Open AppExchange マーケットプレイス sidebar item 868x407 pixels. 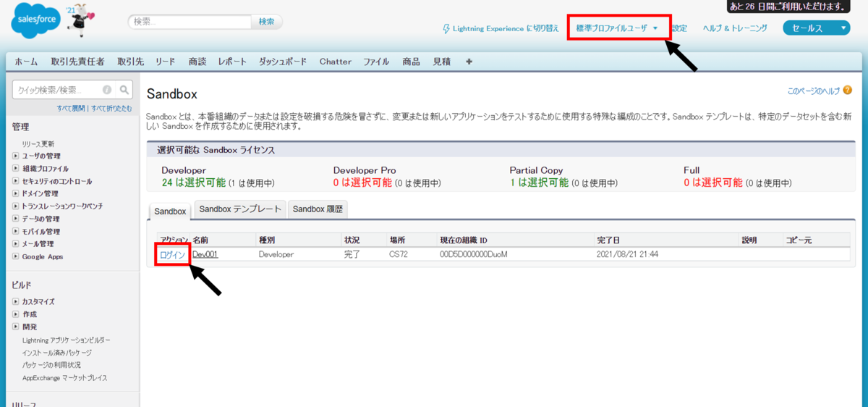65,378
